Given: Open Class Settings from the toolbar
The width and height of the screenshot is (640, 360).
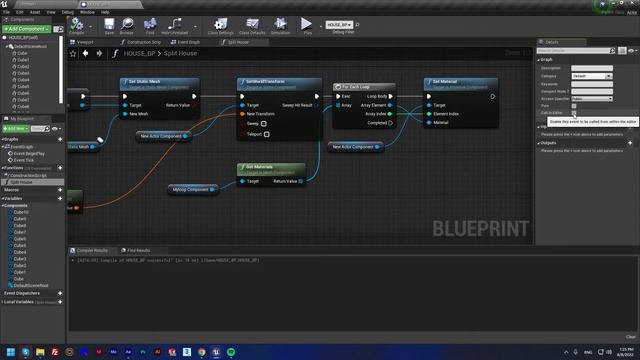Looking at the screenshot, I should 220,26.
